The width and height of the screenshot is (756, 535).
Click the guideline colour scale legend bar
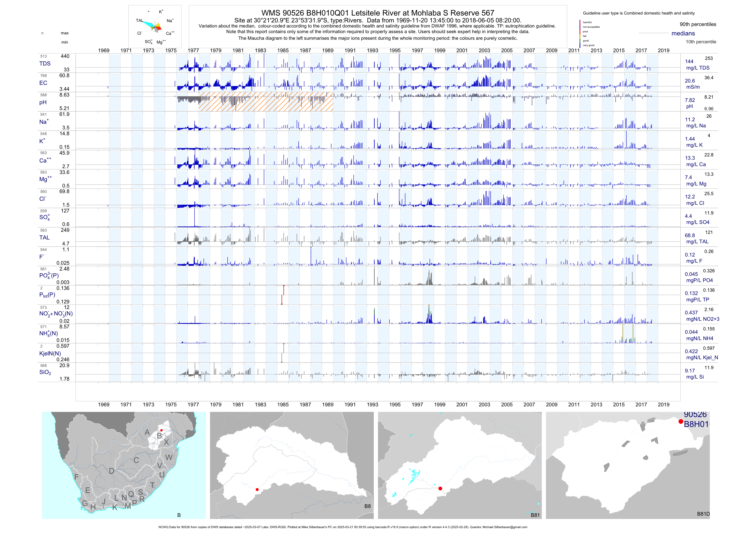(580, 34)
